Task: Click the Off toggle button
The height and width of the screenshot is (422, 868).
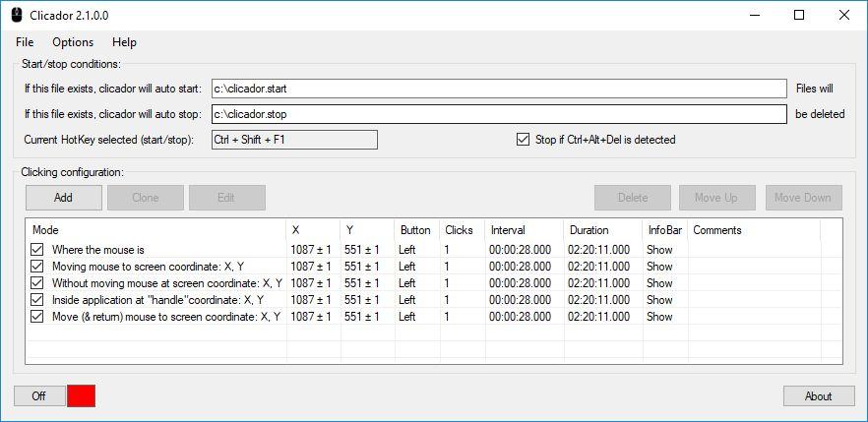Action: 38,396
